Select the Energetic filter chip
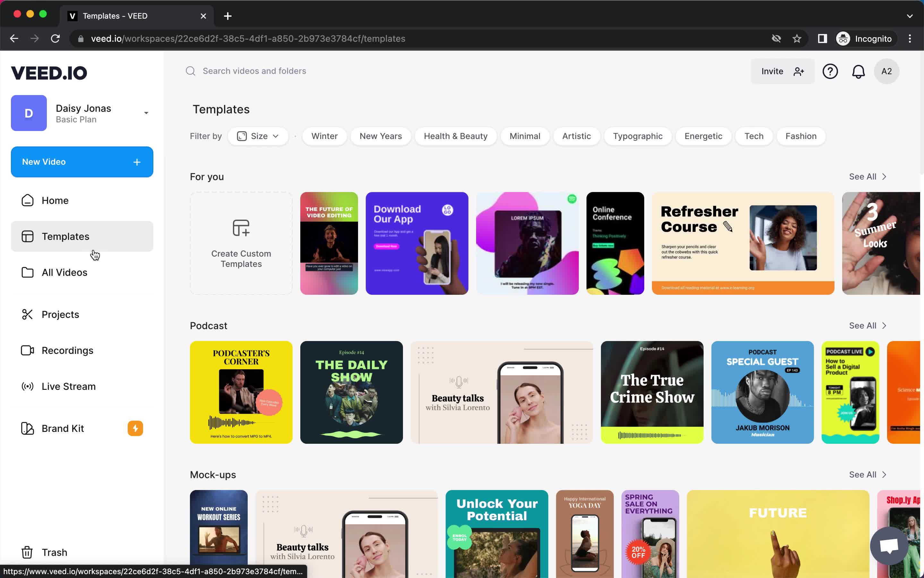The image size is (924, 578). (x=703, y=136)
